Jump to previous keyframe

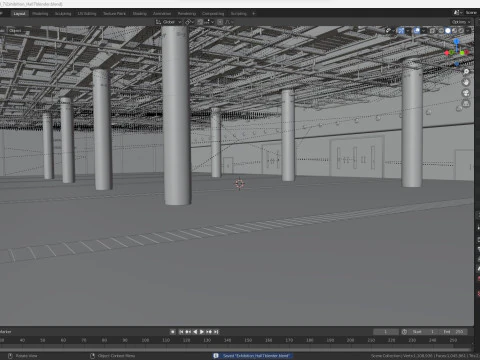click(x=188, y=332)
